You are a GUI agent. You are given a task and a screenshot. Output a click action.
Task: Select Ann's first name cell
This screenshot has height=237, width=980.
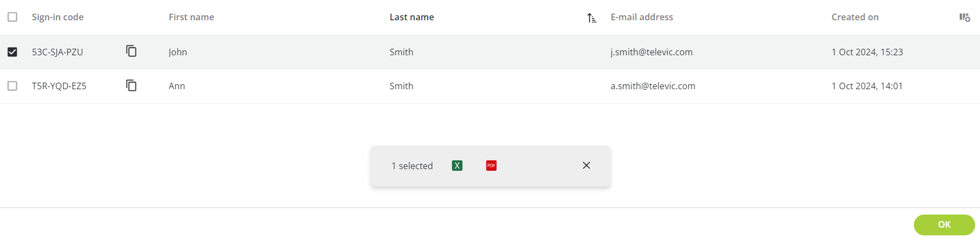coord(177,86)
